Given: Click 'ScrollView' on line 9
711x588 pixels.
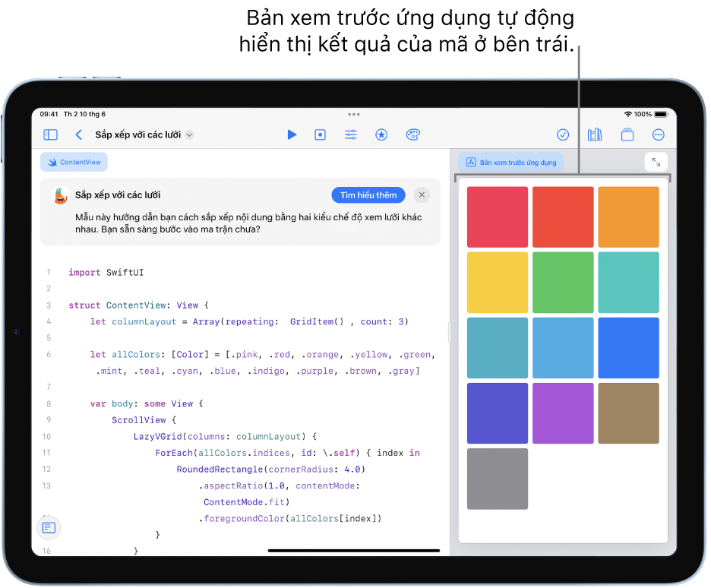Looking at the screenshot, I should pos(139,420).
